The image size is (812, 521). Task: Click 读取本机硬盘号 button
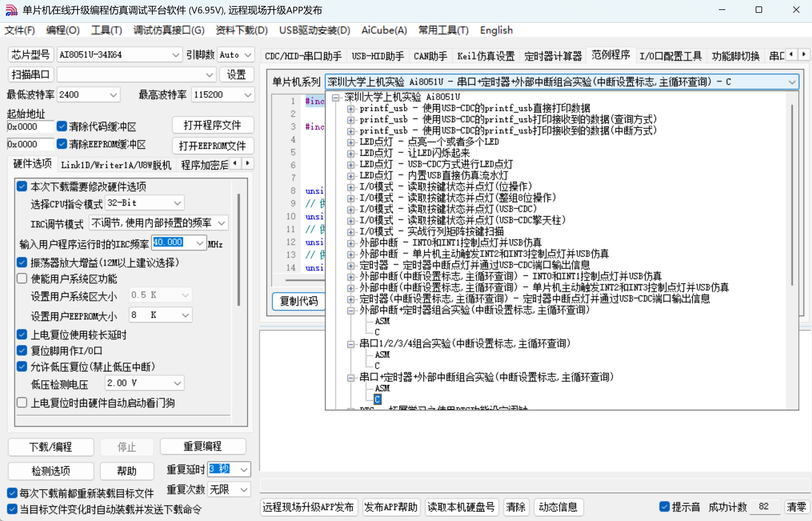[x=461, y=507]
